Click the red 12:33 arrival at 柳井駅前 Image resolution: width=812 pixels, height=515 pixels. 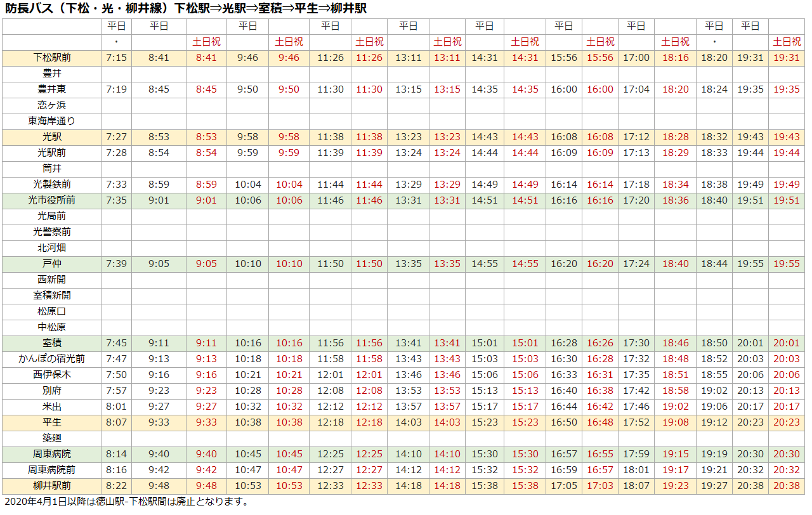[x=369, y=486]
